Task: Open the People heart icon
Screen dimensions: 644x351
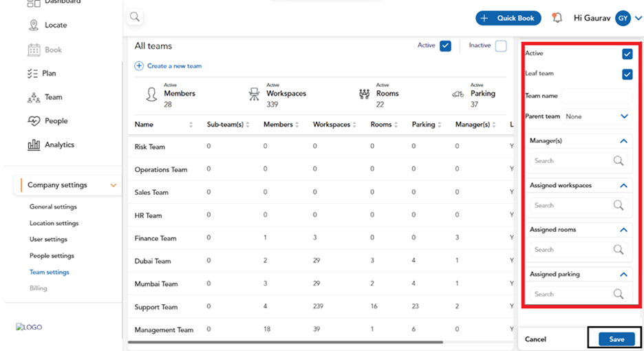Action: (x=34, y=121)
